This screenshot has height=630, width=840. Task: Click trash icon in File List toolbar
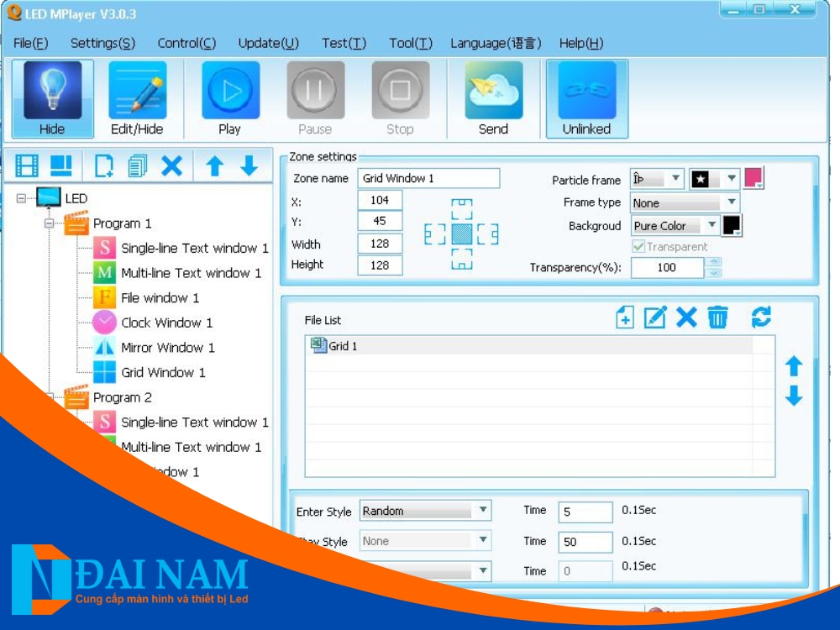tap(717, 318)
